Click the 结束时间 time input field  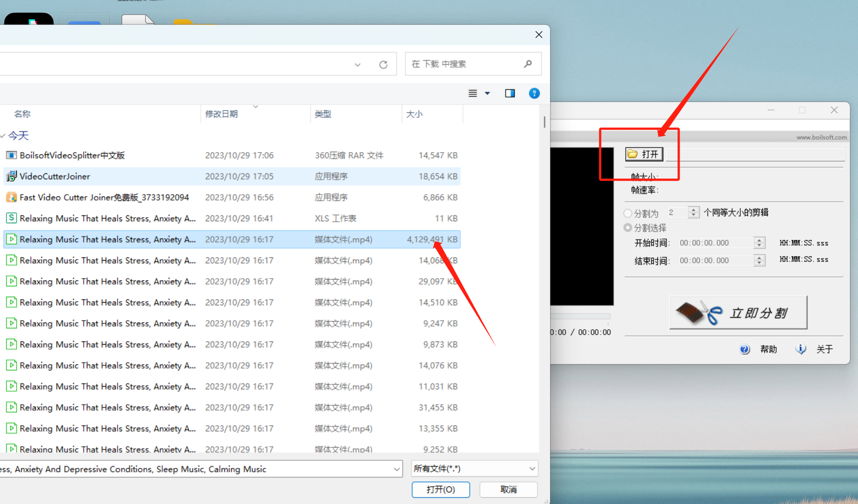(716, 261)
